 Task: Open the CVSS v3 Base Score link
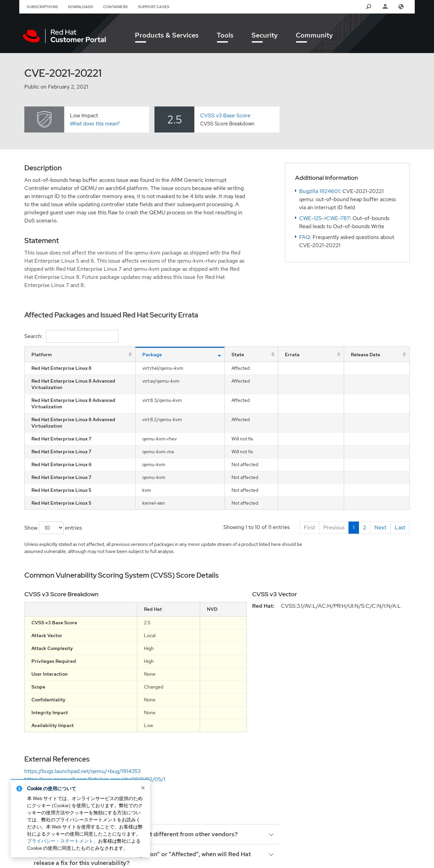(x=225, y=116)
